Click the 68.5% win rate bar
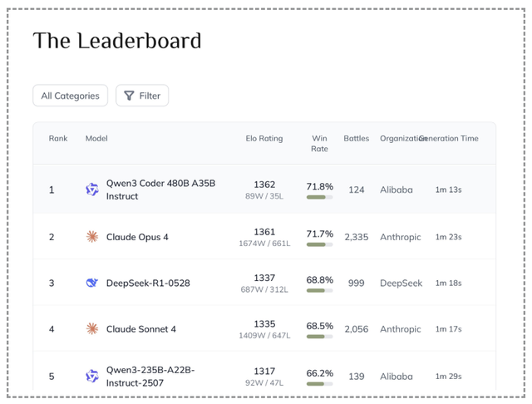This screenshot has height=404, width=532. tap(319, 337)
